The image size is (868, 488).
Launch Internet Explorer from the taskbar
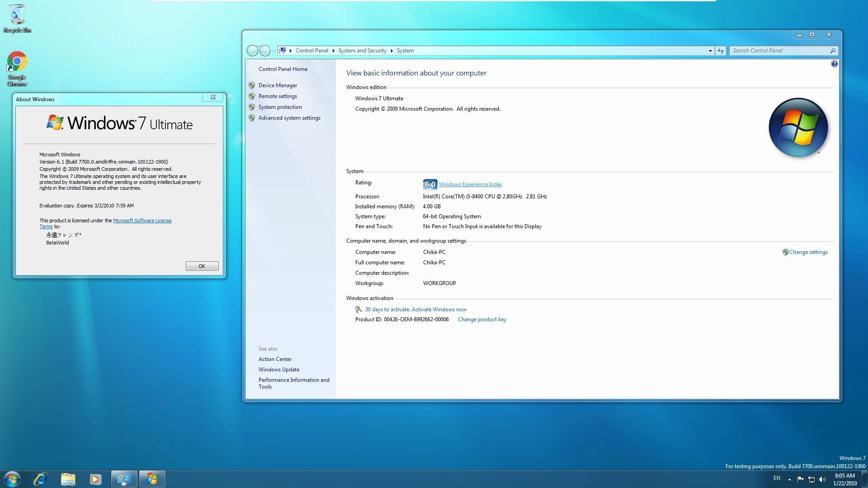click(x=40, y=479)
